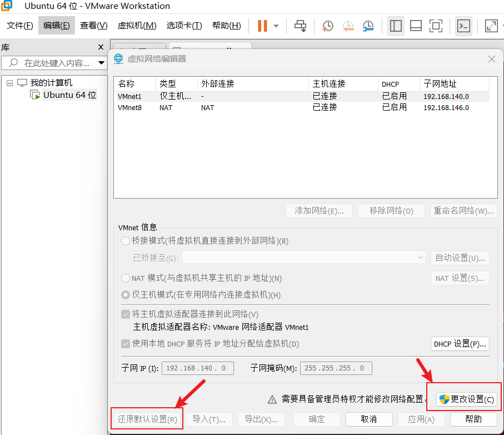Select the VMnet8 network row
504x435 pixels.
pos(222,107)
